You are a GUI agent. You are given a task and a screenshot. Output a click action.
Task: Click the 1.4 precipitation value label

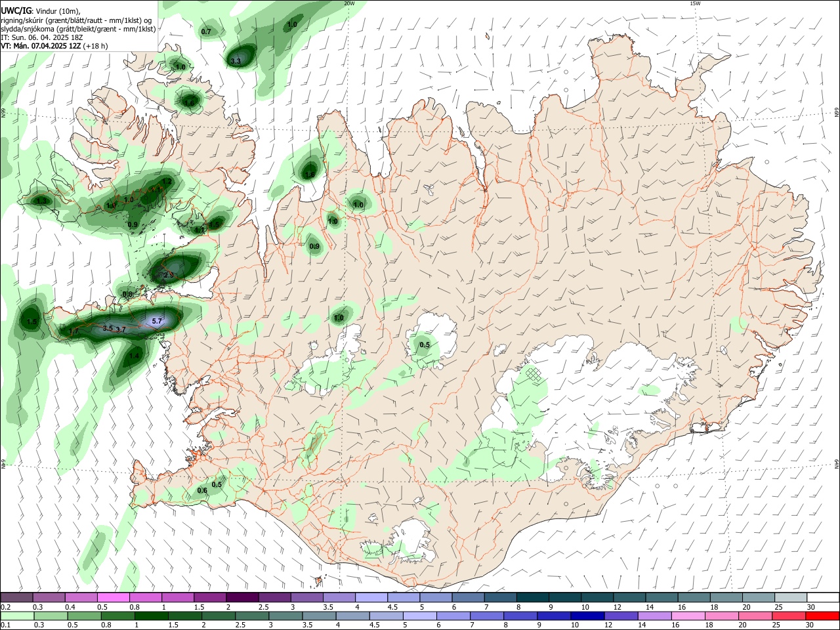pyautogui.click(x=134, y=356)
